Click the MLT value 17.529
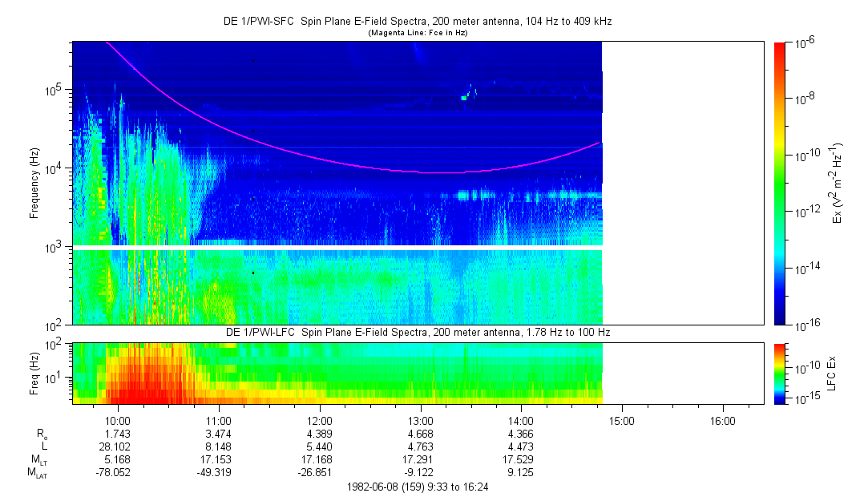The height and width of the screenshot is (497, 868). coord(518,459)
